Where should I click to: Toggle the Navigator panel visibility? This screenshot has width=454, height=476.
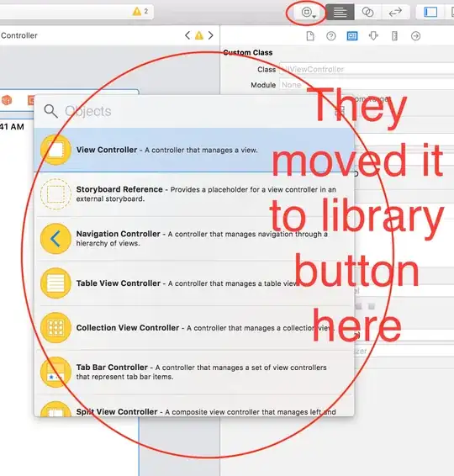(430, 13)
